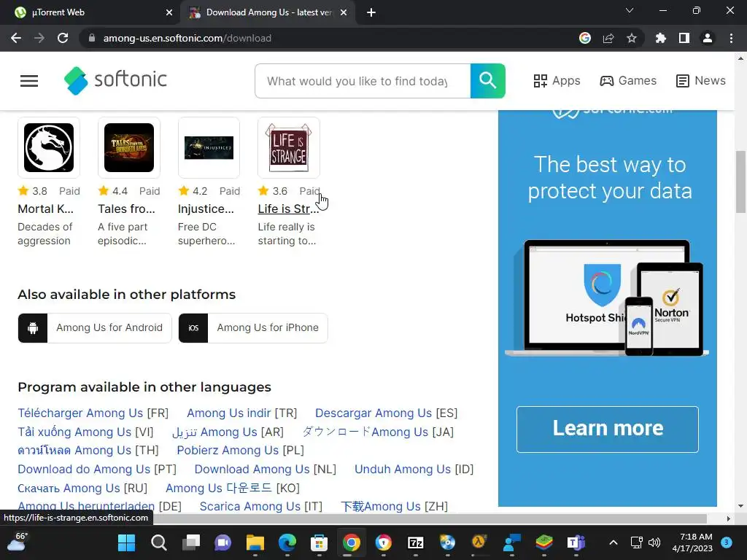
Task: Open Microsoft Store from the taskbar
Action: (x=319, y=542)
